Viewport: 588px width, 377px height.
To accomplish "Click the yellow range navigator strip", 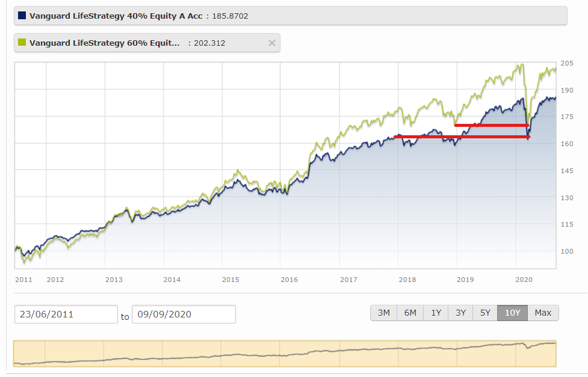I will [285, 354].
